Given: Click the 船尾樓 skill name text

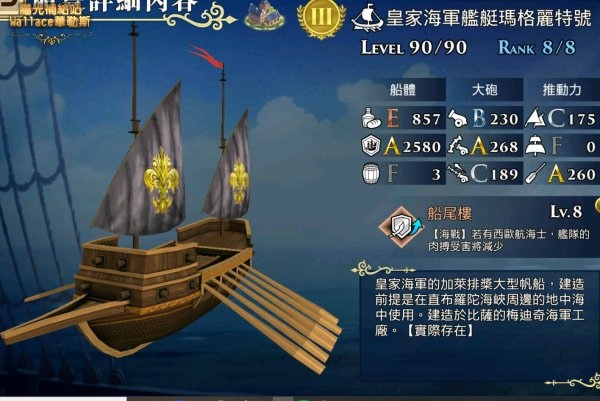Looking at the screenshot, I should [450, 214].
